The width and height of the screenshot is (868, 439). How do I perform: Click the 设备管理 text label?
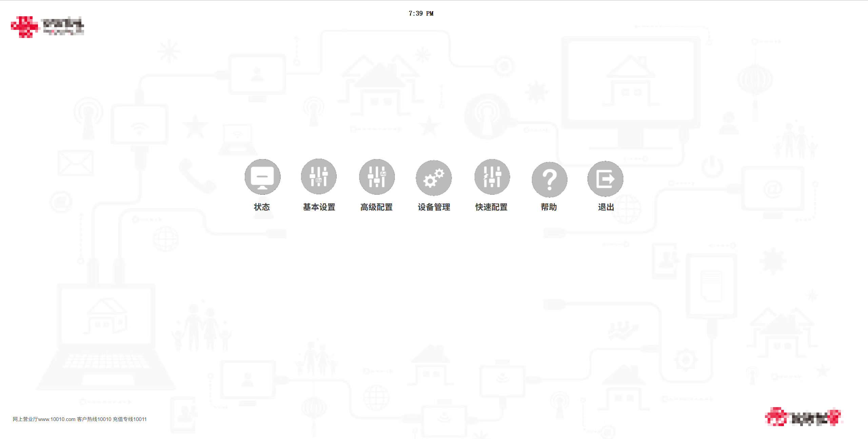434,207
